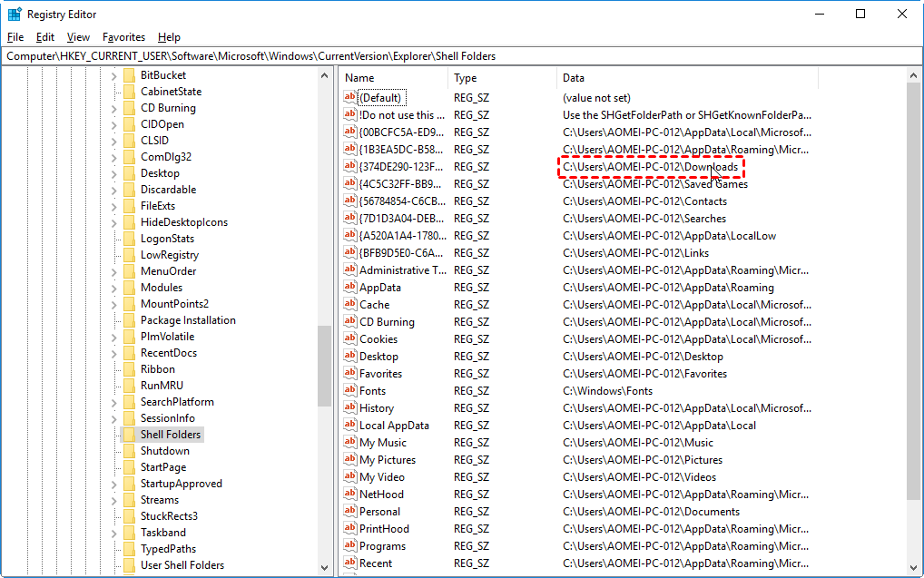Click the tree pane scroll-up arrow
The width and height of the screenshot is (924, 578).
point(324,75)
